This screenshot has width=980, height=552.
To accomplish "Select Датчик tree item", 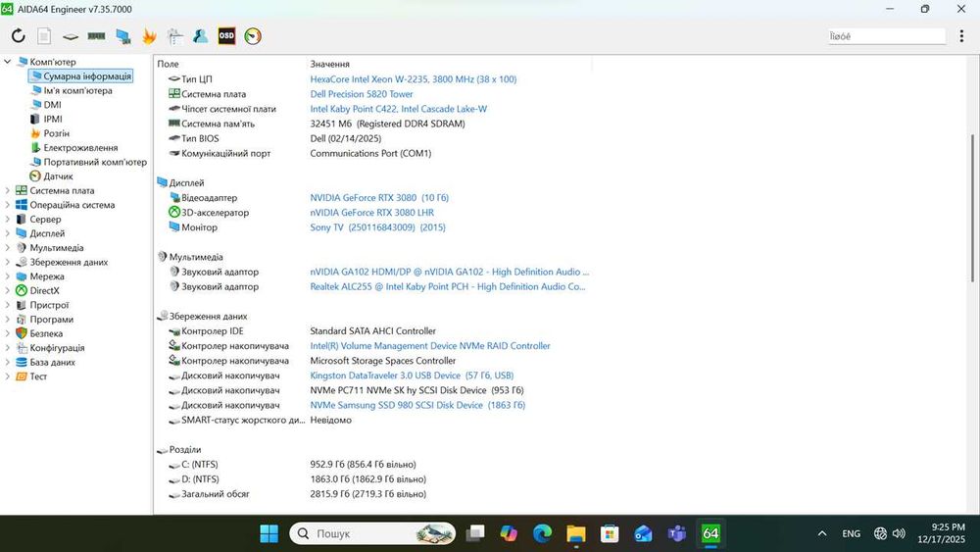I will [58, 176].
